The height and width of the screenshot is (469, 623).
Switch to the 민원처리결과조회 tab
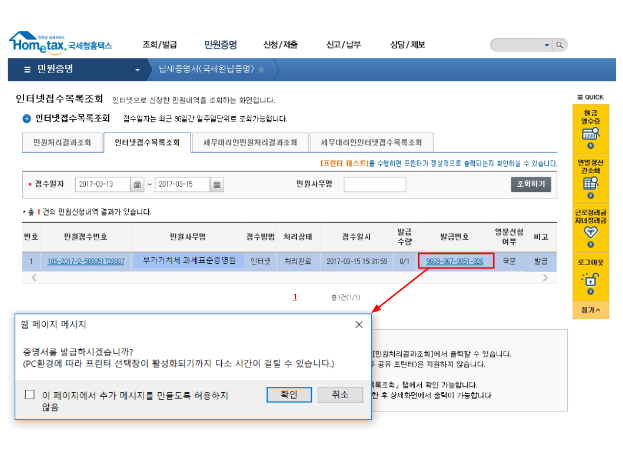tap(62, 142)
